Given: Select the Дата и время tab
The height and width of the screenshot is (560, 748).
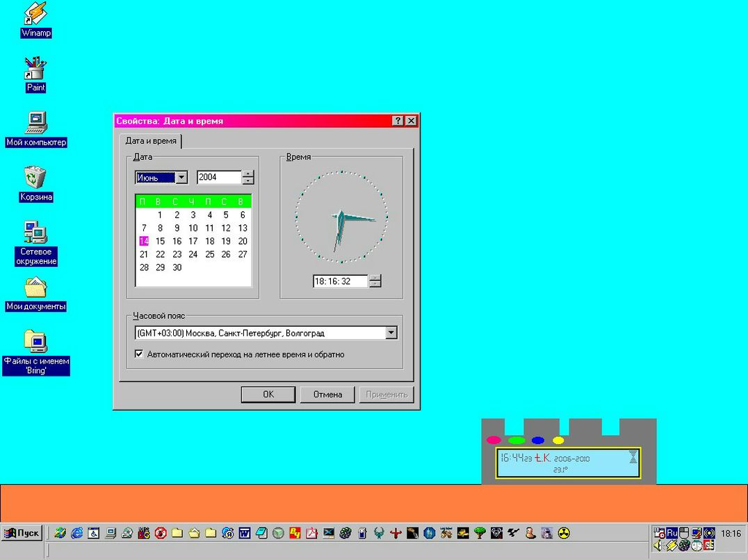Looking at the screenshot, I should [x=151, y=141].
